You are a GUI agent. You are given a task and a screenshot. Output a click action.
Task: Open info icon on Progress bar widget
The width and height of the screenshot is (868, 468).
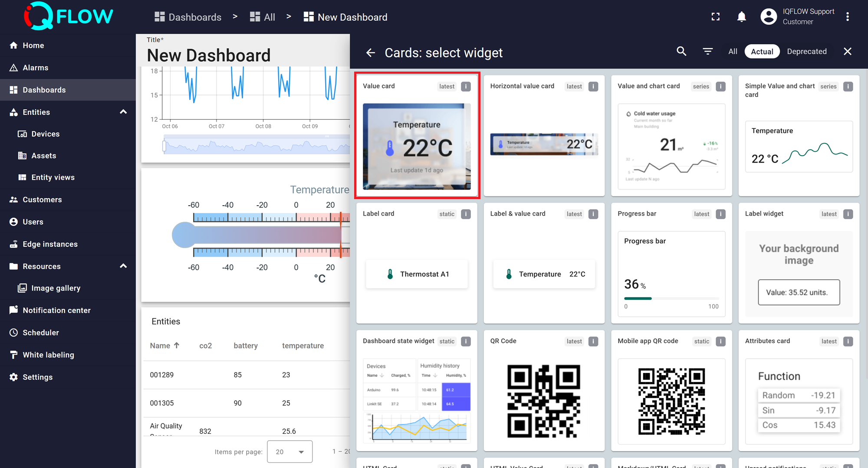(x=720, y=214)
